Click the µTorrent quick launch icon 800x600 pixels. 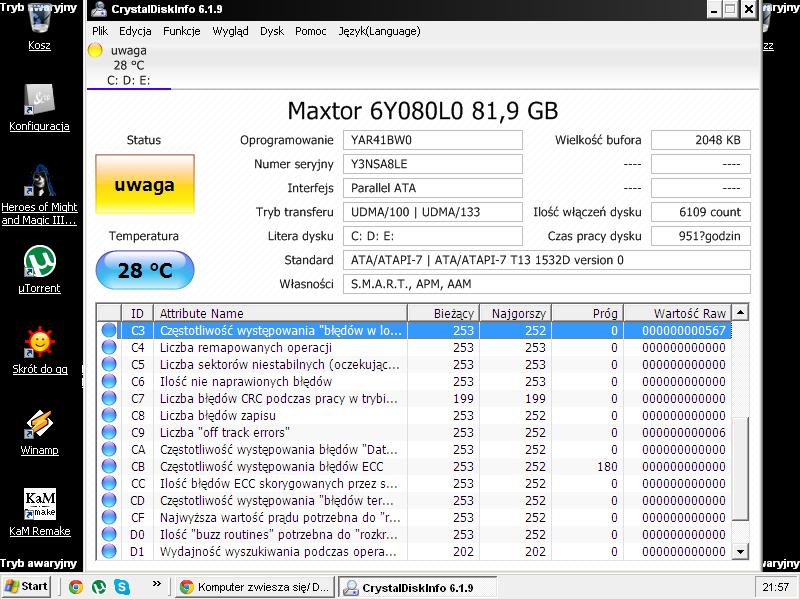pyautogui.click(x=99, y=587)
